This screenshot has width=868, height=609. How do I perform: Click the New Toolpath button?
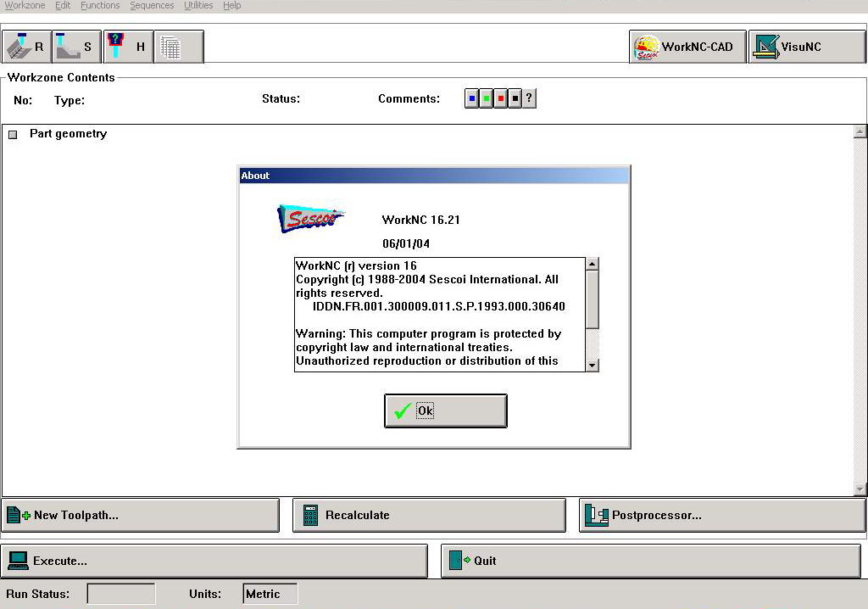click(141, 516)
